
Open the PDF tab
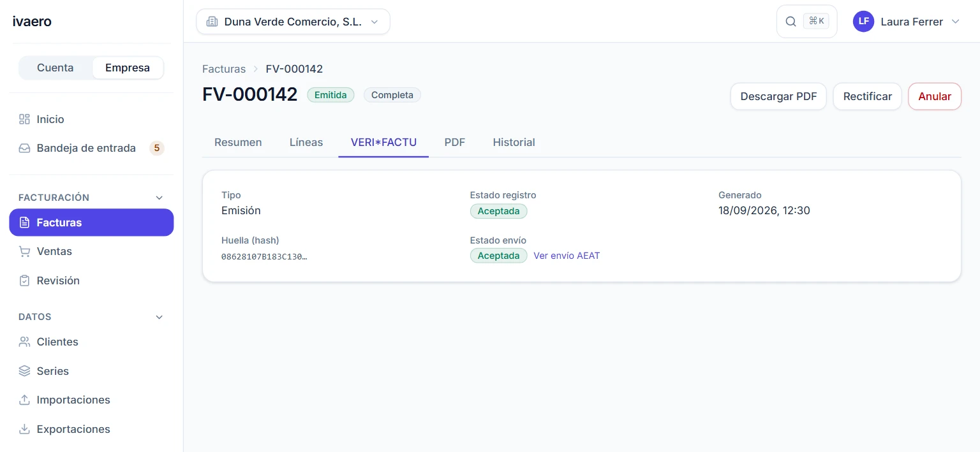tap(455, 142)
